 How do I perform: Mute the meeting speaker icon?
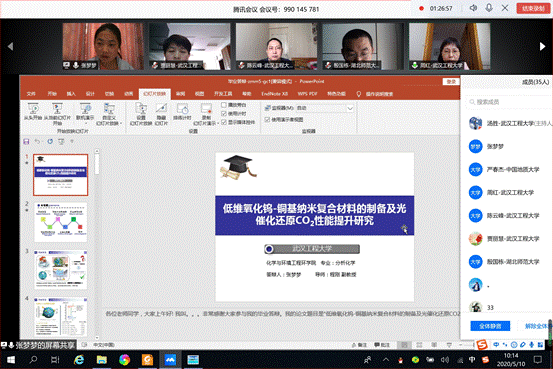[473, 8]
